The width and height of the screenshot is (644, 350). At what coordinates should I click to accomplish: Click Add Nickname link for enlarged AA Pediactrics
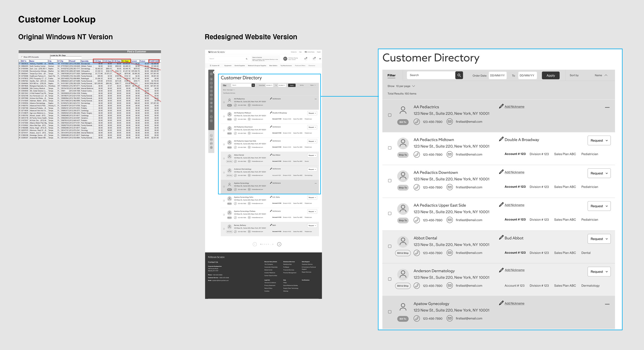pyautogui.click(x=514, y=106)
